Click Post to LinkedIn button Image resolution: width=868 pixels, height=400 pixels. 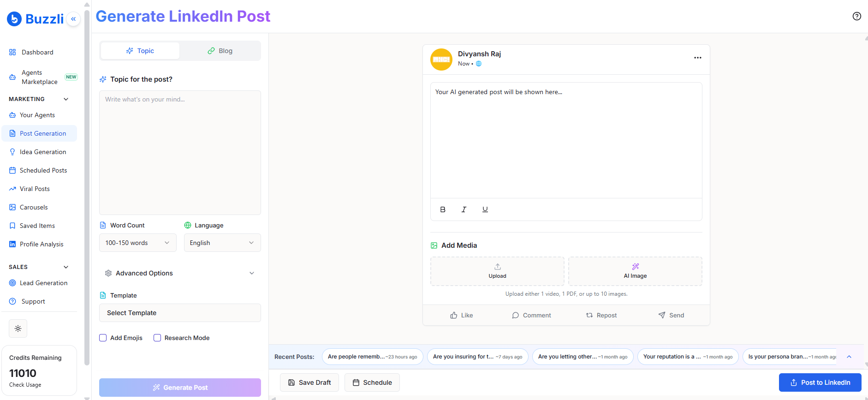(x=820, y=382)
